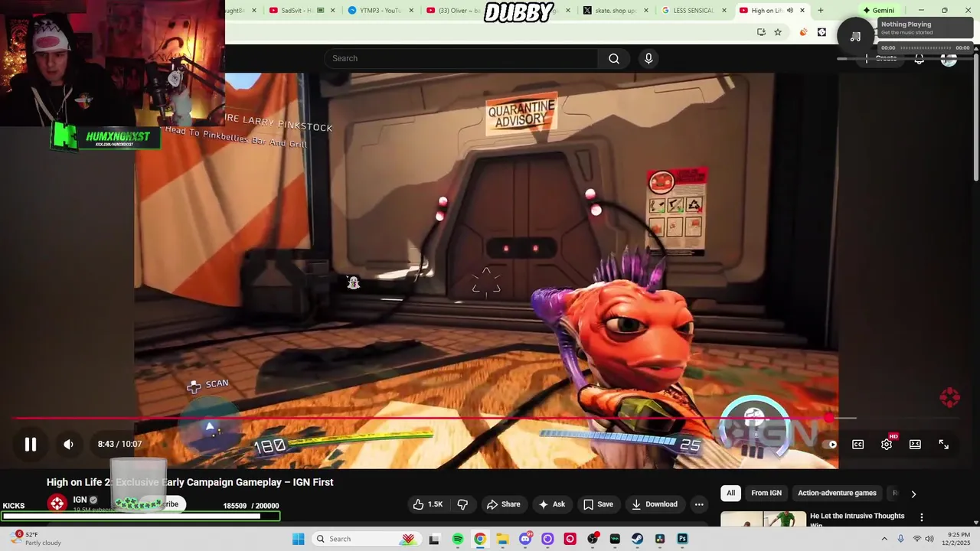Open options for recommended video
The width and height of the screenshot is (980, 551).
922,517
